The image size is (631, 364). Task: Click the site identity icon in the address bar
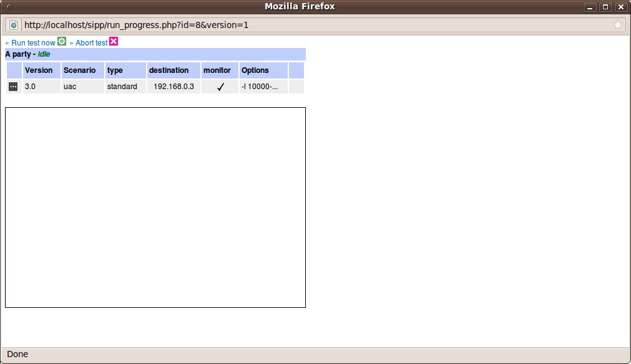pyautogui.click(x=13, y=25)
